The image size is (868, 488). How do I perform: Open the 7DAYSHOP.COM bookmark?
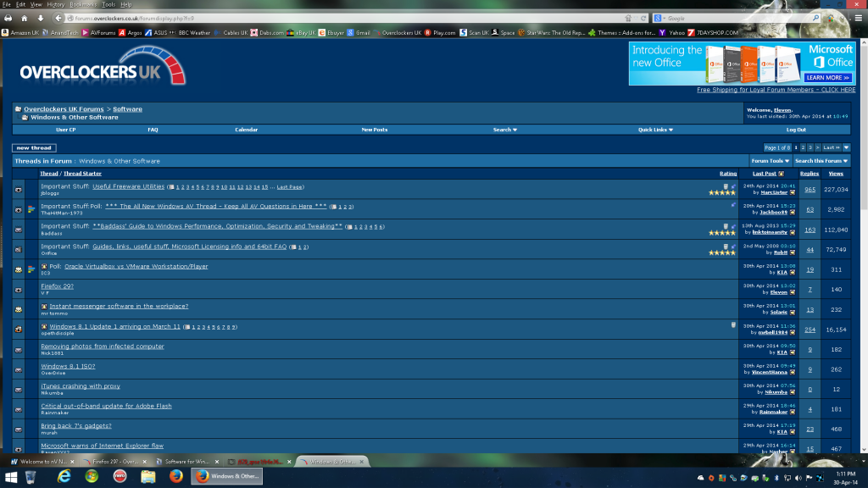(713, 33)
